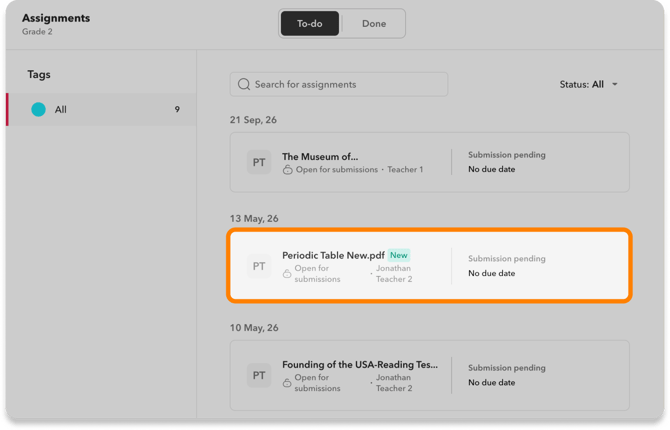Click Teacher 1 on The Museum of... card
The image size is (670, 430).
pos(405,170)
